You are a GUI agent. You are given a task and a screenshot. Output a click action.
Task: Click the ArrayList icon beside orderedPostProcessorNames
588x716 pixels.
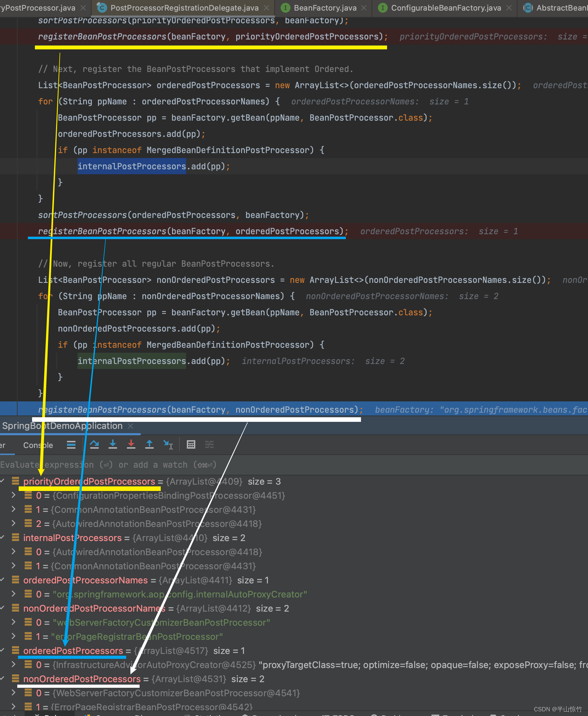pyautogui.click(x=16, y=580)
